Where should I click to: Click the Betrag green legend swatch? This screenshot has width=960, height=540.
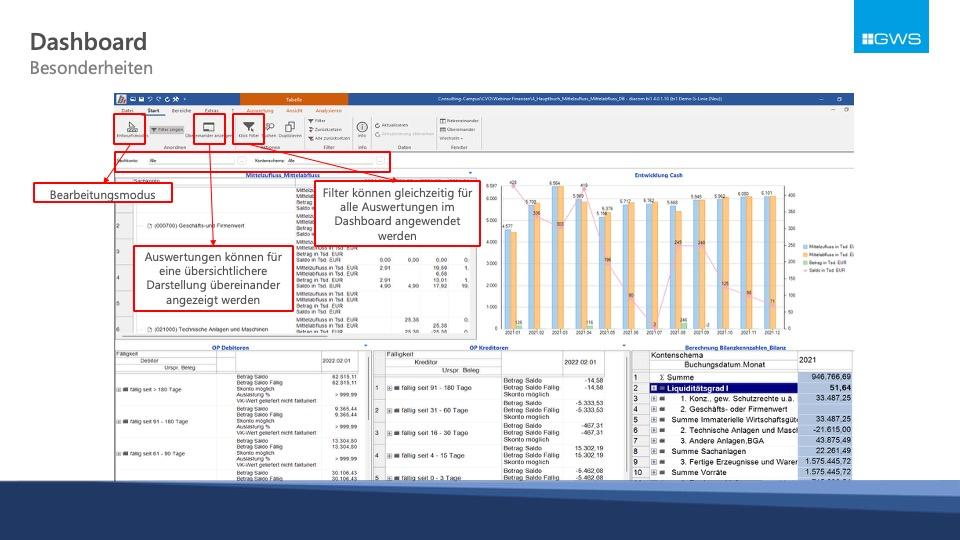click(x=806, y=263)
